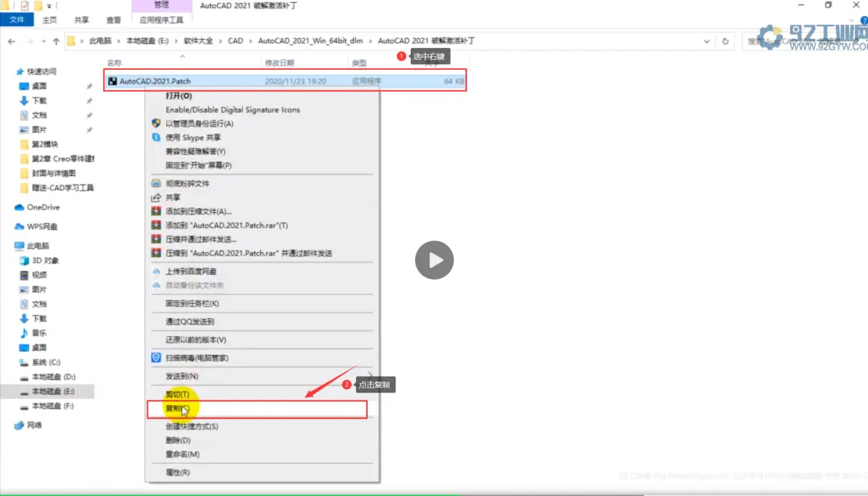Click the 共享 share icon in the menu

(x=156, y=197)
